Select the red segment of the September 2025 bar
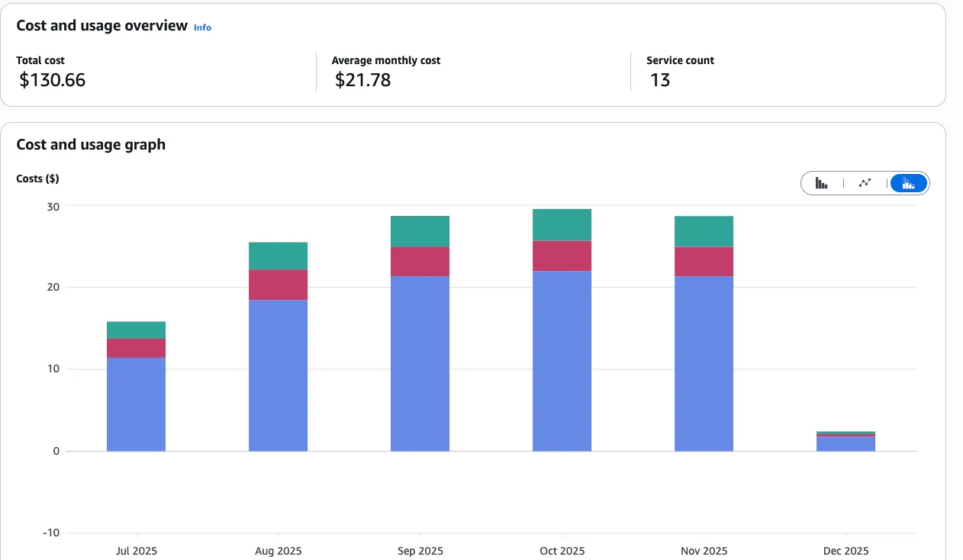The height and width of the screenshot is (560, 963). click(x=420, y=262)
